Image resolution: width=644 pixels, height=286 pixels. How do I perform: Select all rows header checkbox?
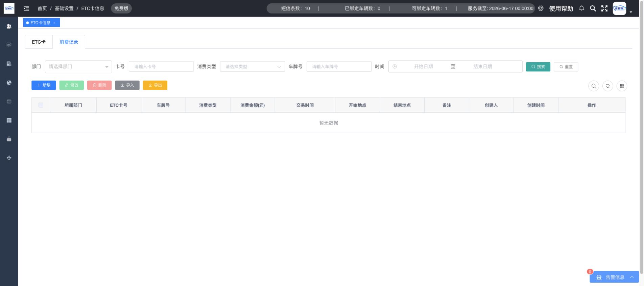click(x=41, y=105)
